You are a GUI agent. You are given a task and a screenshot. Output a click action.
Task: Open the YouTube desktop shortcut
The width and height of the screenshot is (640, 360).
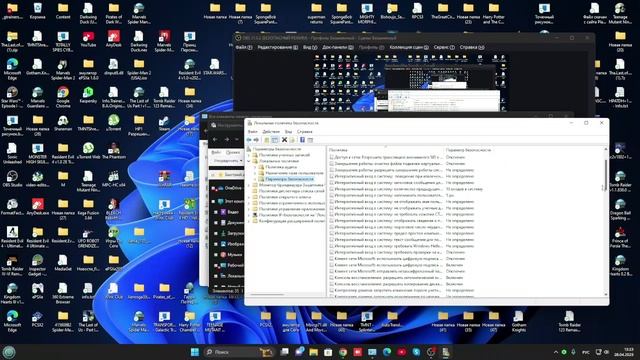[88, 39]
